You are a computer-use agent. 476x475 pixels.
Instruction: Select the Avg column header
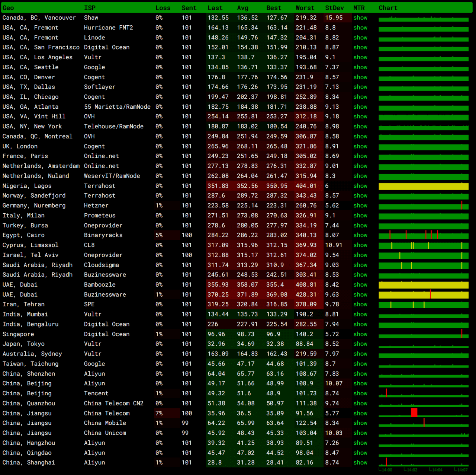[x=242, y=8]
